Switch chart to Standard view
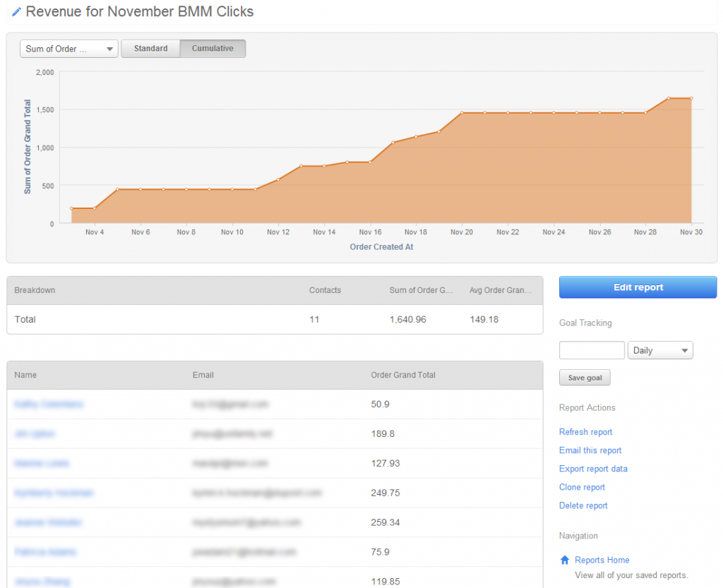Screen dimensions: 723x588 click(151, 49)
